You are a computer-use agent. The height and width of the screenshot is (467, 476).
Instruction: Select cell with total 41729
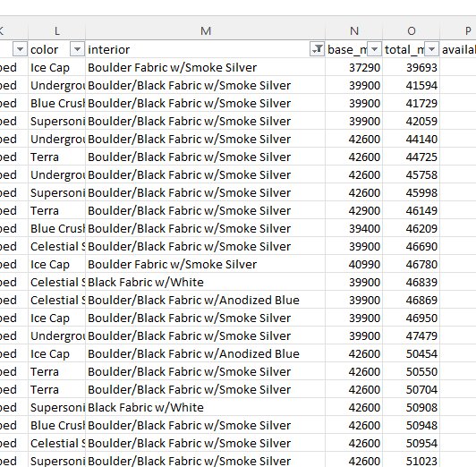click(x=412, y=103)
